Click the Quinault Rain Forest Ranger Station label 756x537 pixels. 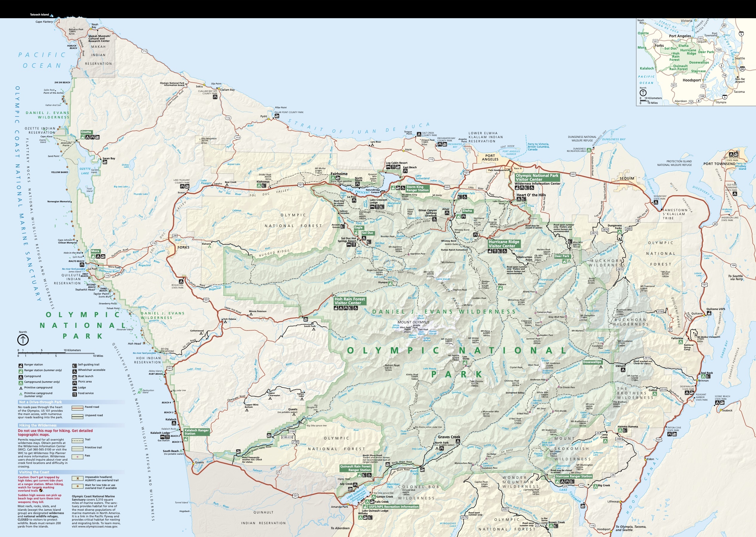(355, 468)
